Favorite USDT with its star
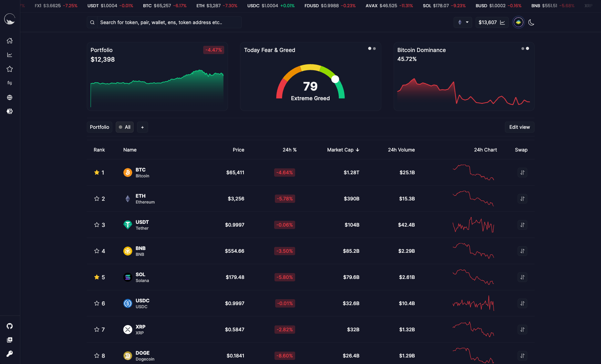Viewport: 601px width, 364px height. 97,225
